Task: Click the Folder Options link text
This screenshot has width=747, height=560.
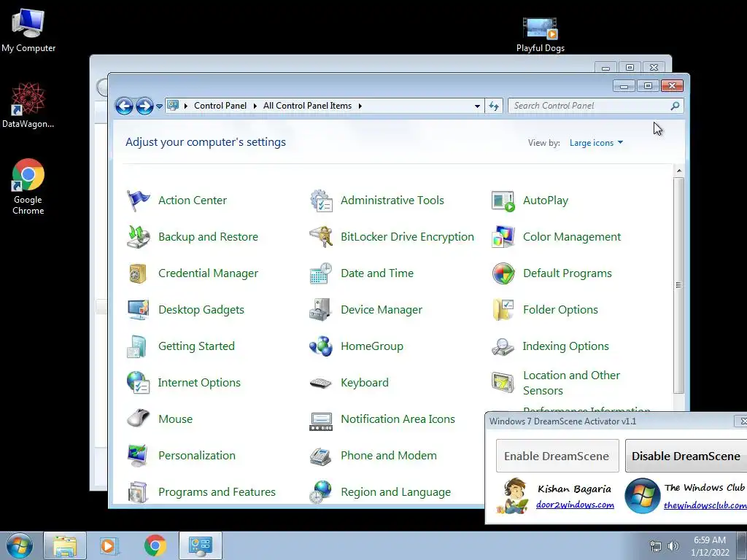Action: 560,309
